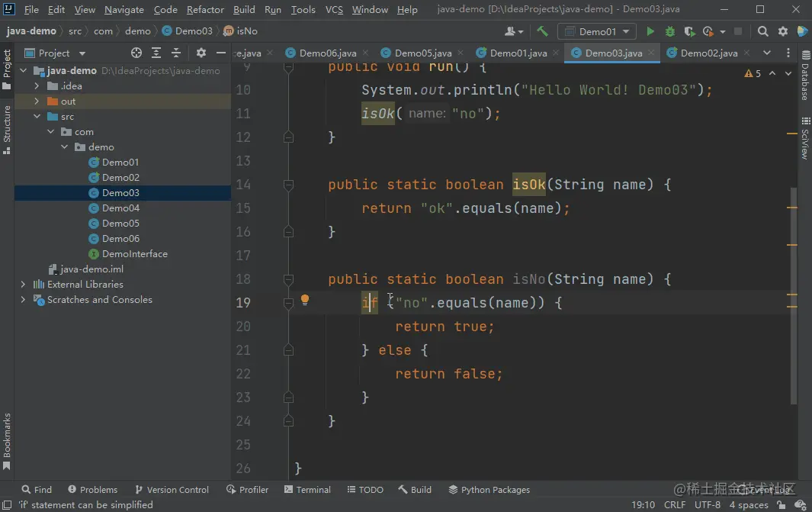This screenshot has height=512, width=812.
Task: Collapse the src folder in tree
Action: (37, 117)
